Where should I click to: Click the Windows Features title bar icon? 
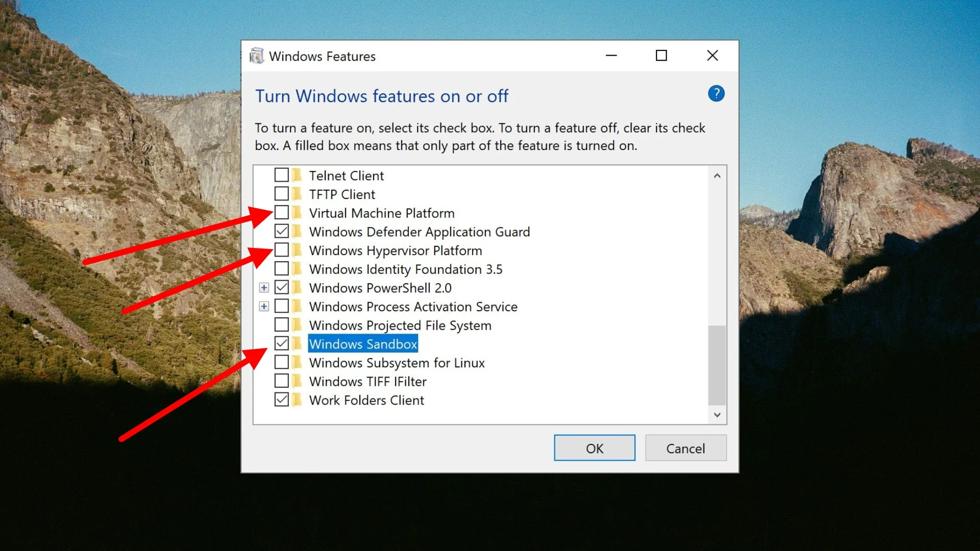[x=257, y=56]
